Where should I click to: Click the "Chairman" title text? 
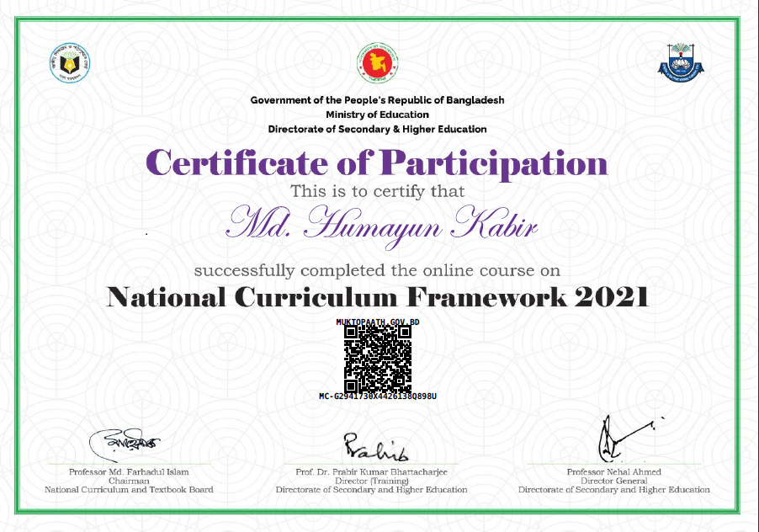(129, 481)
